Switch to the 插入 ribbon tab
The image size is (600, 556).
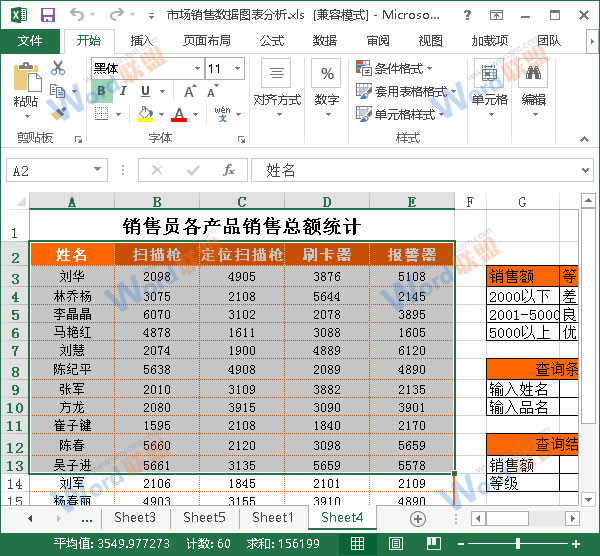142,41
